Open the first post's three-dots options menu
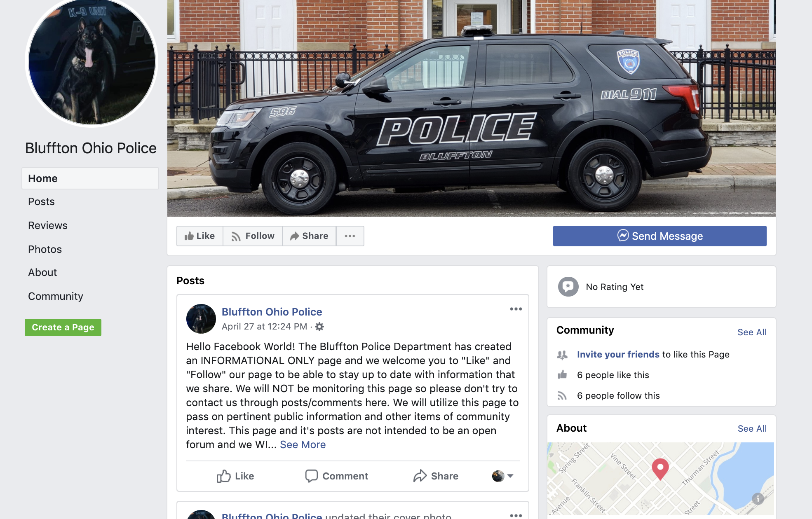812x519 pixels. coord(516,309)
